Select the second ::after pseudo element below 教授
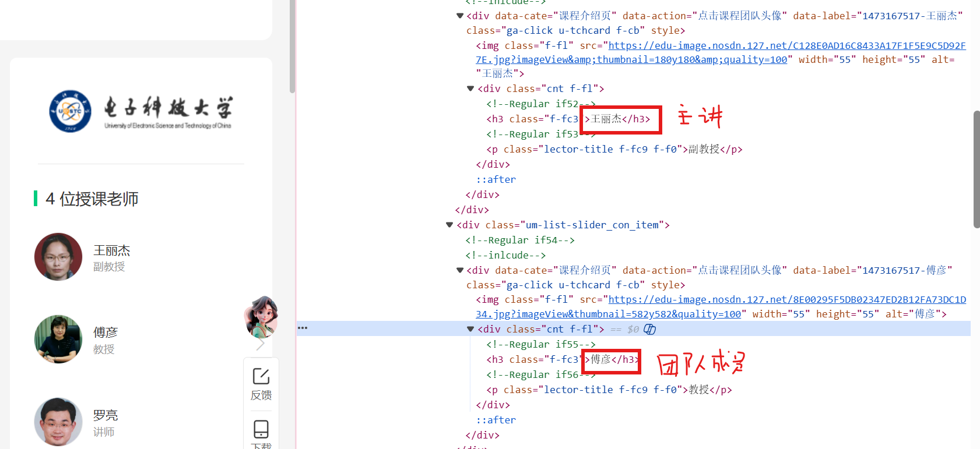Viewport: 980px width, 449px height. click(496, 420)
